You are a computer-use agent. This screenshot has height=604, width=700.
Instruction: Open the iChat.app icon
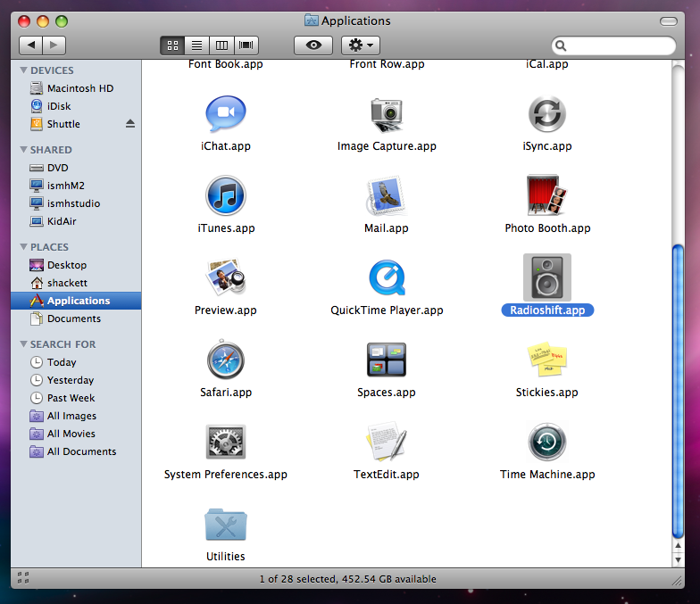point(225,114)
